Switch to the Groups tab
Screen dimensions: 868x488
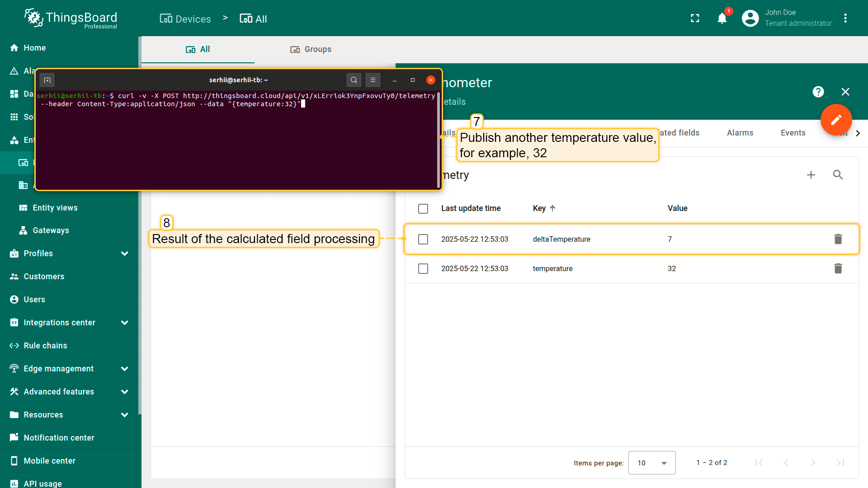tap(311, 49)
